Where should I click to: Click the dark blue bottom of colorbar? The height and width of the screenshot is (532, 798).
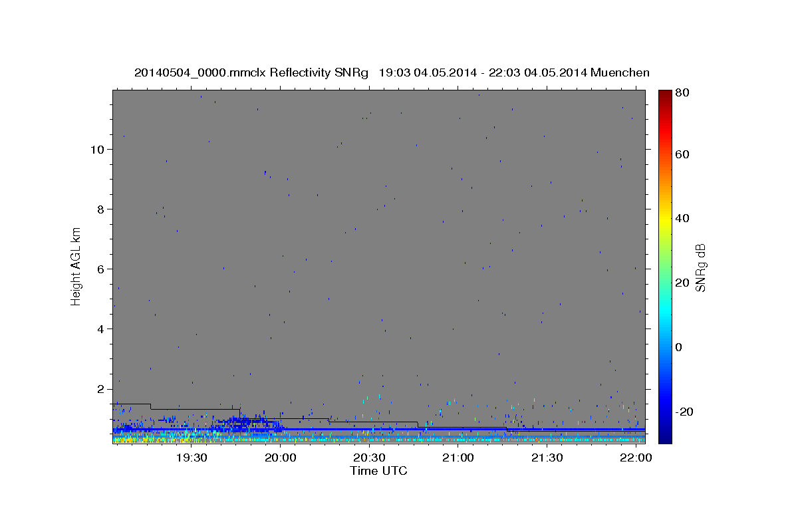coord(664,438)
